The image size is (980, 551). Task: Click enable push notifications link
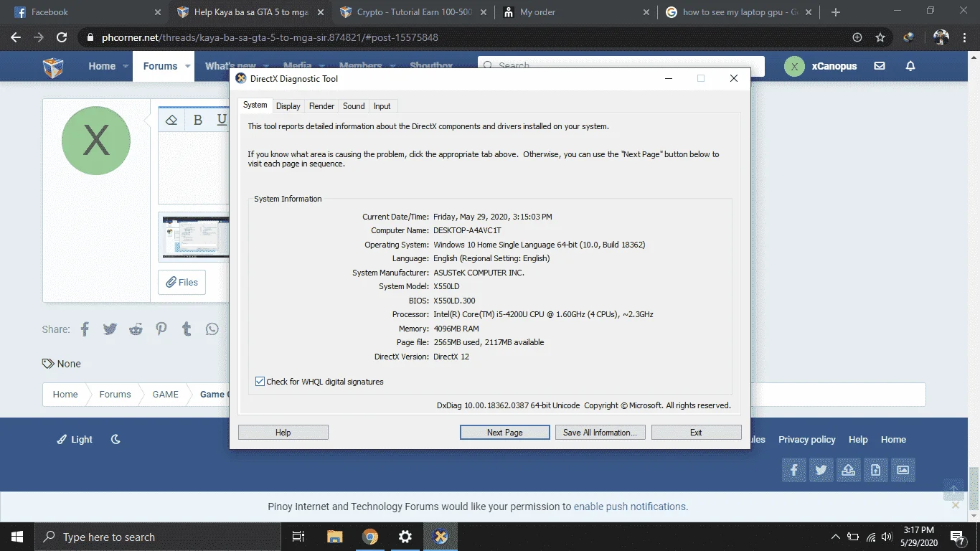pos(631,507)
